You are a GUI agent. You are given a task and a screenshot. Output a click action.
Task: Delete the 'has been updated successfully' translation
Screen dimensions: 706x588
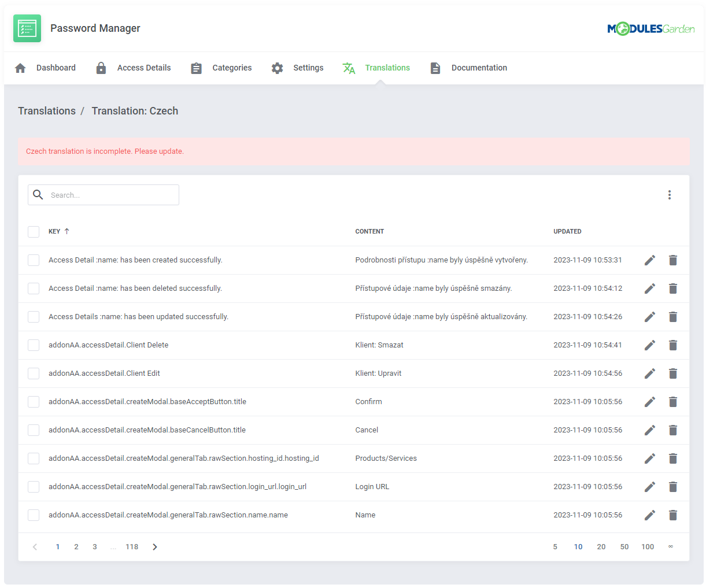[673, 317]
